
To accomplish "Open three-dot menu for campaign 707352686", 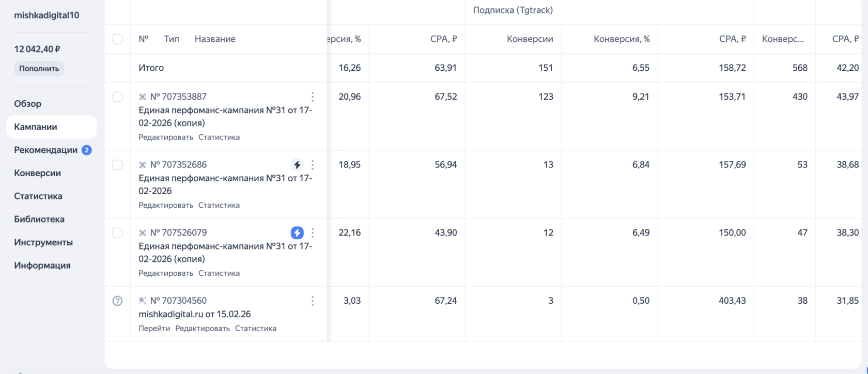I will (313, 165).
